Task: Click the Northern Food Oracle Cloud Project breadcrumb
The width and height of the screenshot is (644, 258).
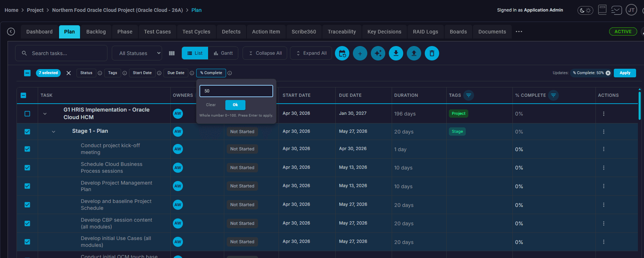Action: tap(118, 10)
